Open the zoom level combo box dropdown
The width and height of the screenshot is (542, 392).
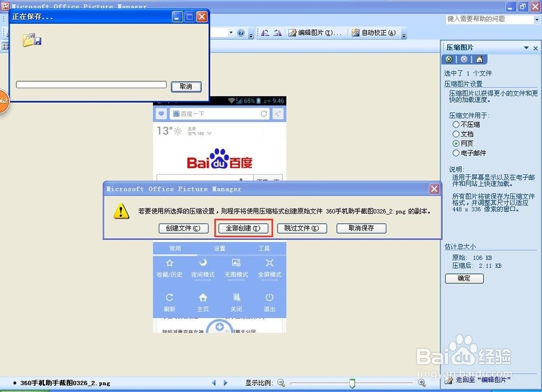pyautogui.click(x=232, y=32)
